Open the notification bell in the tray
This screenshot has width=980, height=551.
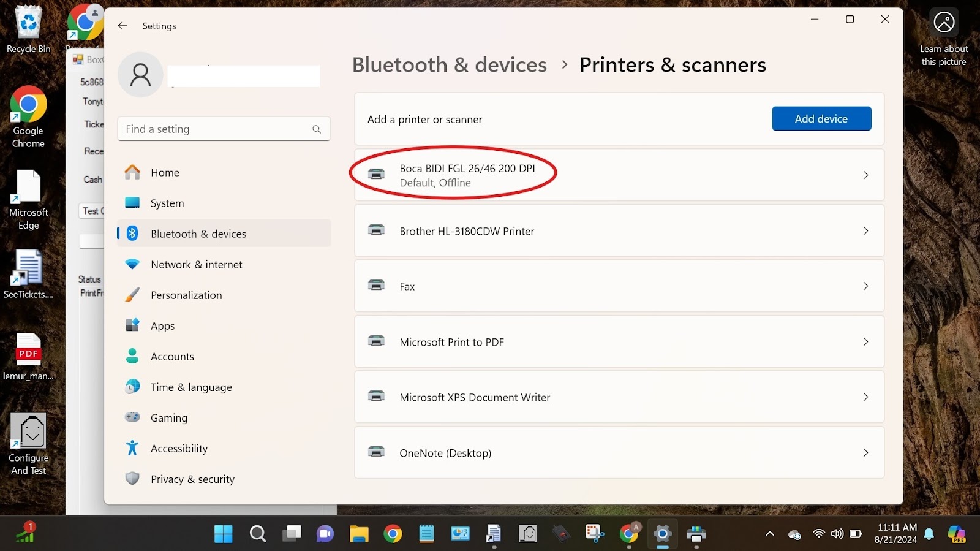929,534
